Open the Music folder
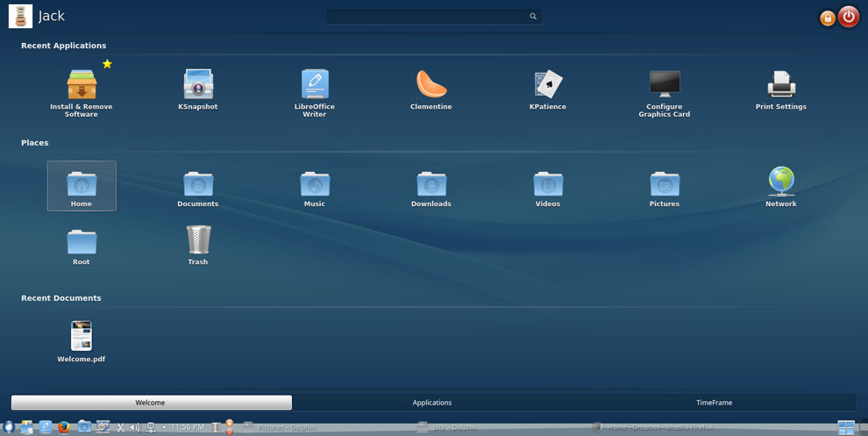Viewport: 868px width, 436px height. tap(315, 189)
